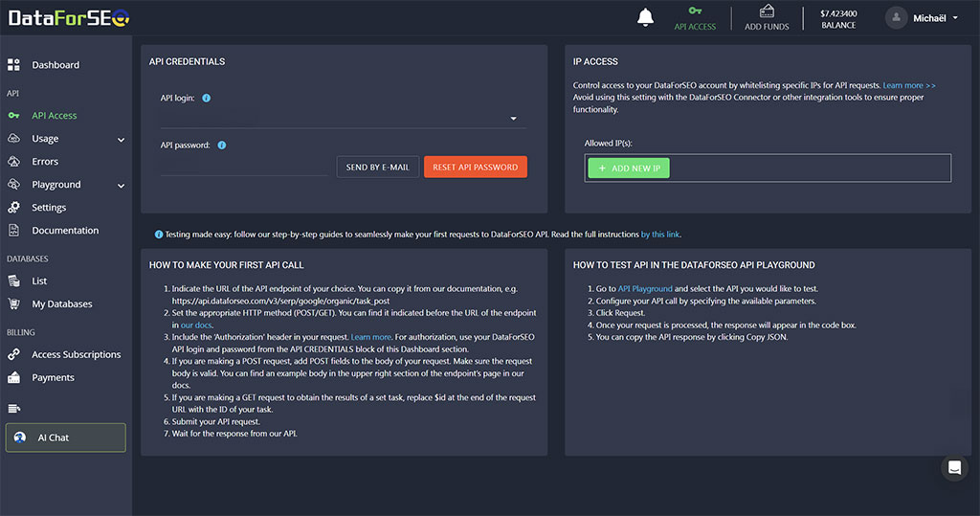The height and width of the screenshot is (516, 980).
Task: Open Payments in sidebar
Action: (54, 378)
